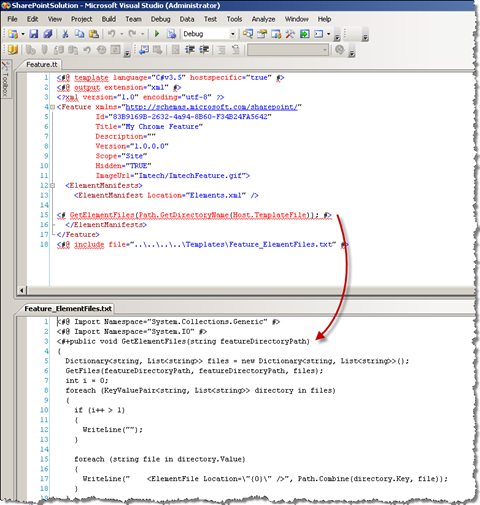This screenshot has height=505, width=480.
Task: Click the green arrow Start Page icon
Action: click(304, 34)
